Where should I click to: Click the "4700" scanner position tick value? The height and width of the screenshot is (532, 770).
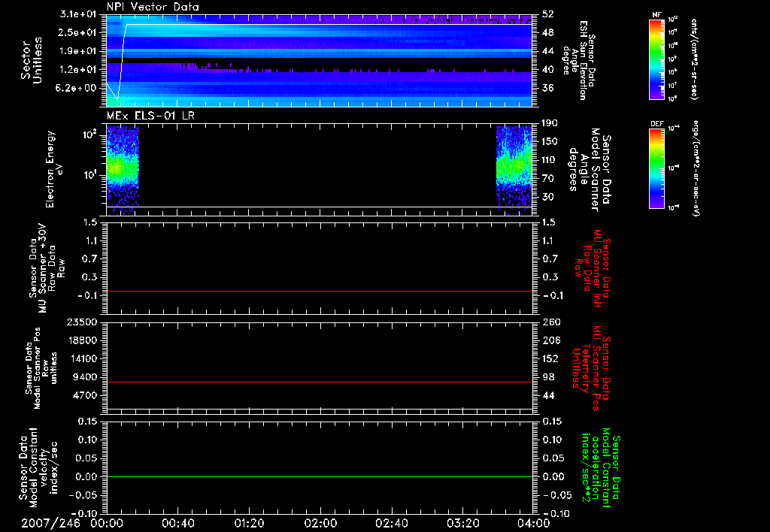[x=85, y=395]
